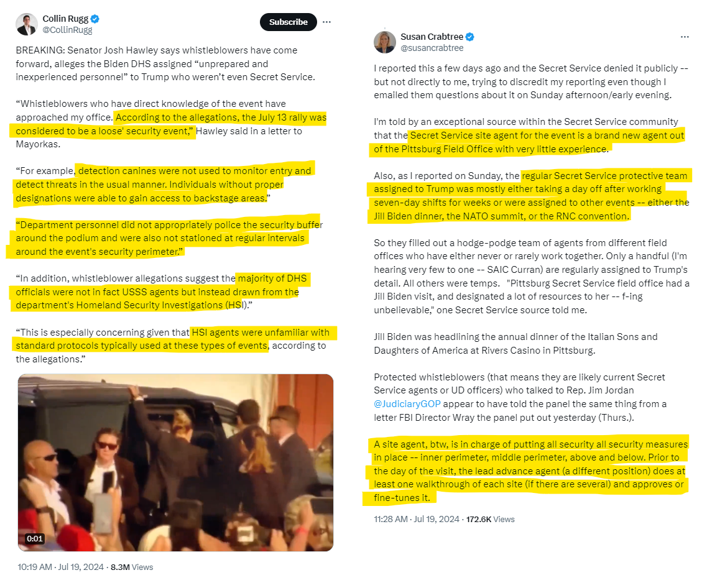Image resolution: width=702 pixels, height=588 pixels.
Task: Open the @CollinRugg handle
Action: (67, 30)
